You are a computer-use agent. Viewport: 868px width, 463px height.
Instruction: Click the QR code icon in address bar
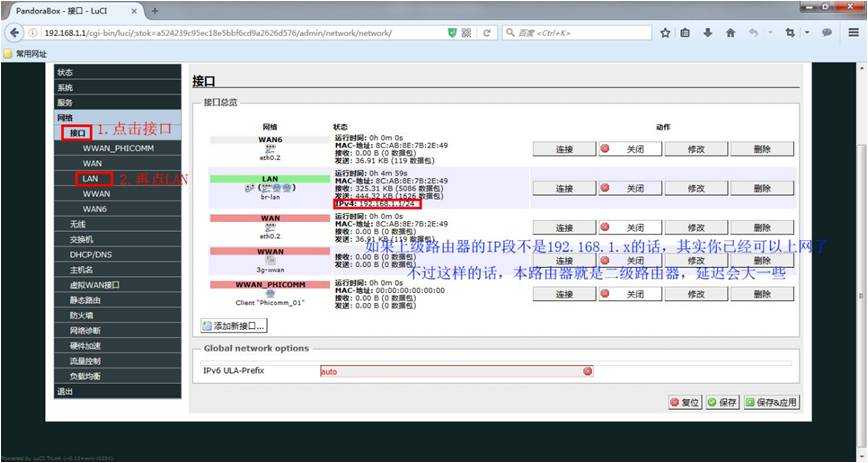[x=467, y=33]
